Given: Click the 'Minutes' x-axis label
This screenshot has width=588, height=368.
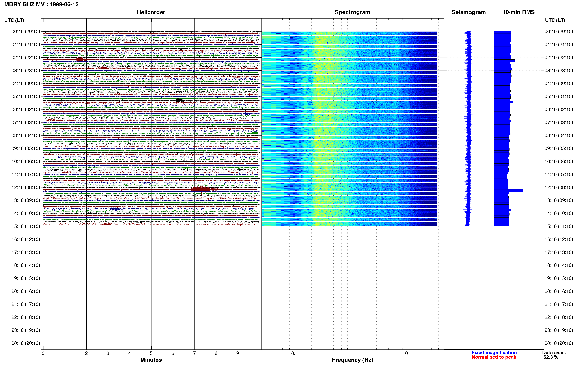Looking at the screenshot, I should pyautogui.click(x=151, y=360).
